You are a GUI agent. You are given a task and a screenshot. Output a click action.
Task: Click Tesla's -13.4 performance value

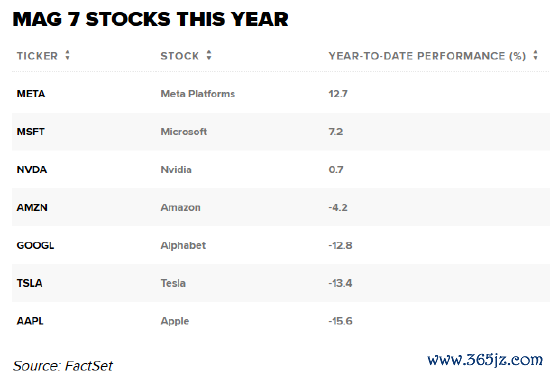tap(340, 283)
